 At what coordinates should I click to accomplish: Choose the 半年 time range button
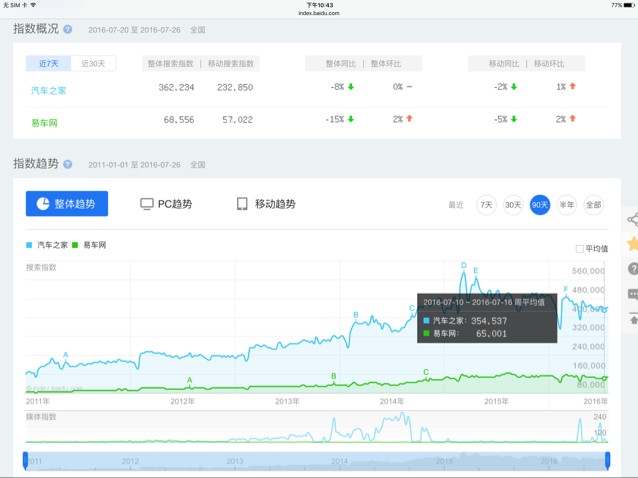click(x=567, y=204)
